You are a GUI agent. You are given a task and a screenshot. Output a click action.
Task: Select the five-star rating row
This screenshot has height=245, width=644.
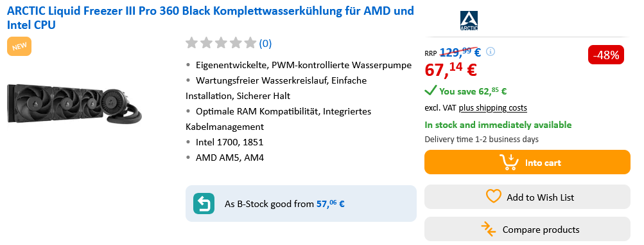click(x=221, y=42)
